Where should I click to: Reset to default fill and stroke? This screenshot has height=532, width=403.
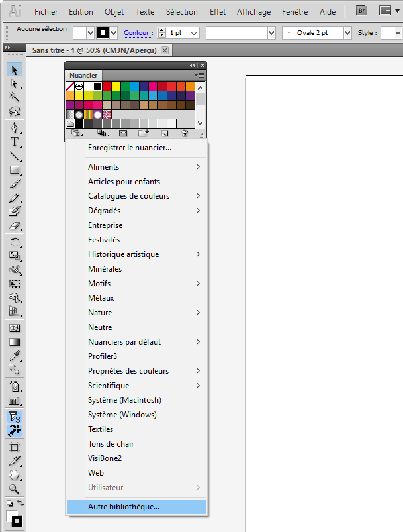10,504
